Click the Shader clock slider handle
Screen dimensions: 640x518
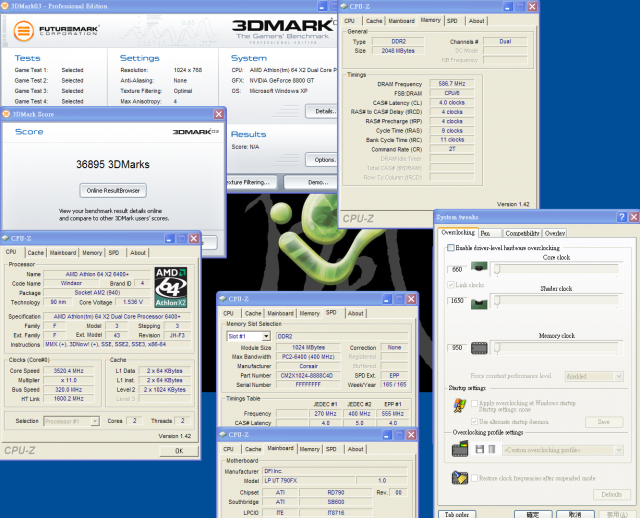[497, 301]
